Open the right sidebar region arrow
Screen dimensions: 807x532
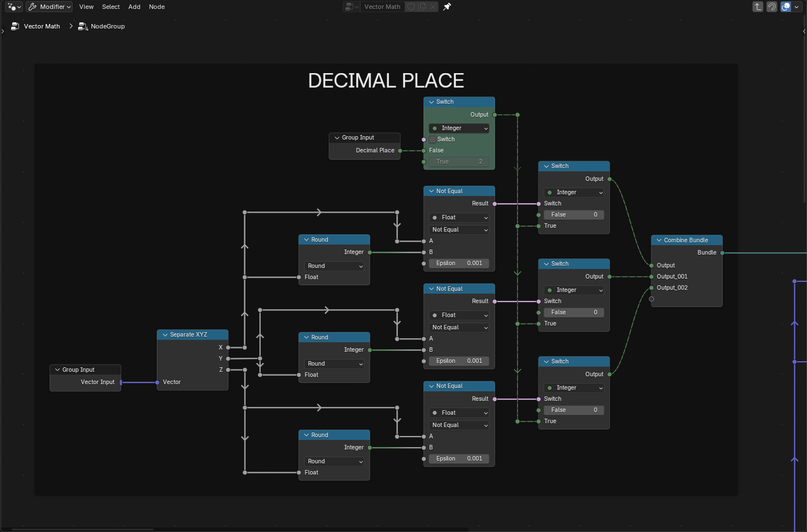[804, 31]
